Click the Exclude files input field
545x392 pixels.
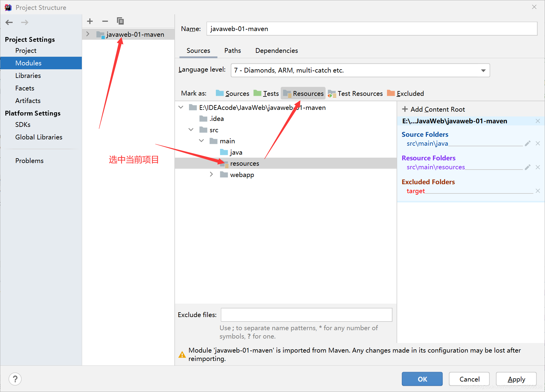click(x=306, y=315)
